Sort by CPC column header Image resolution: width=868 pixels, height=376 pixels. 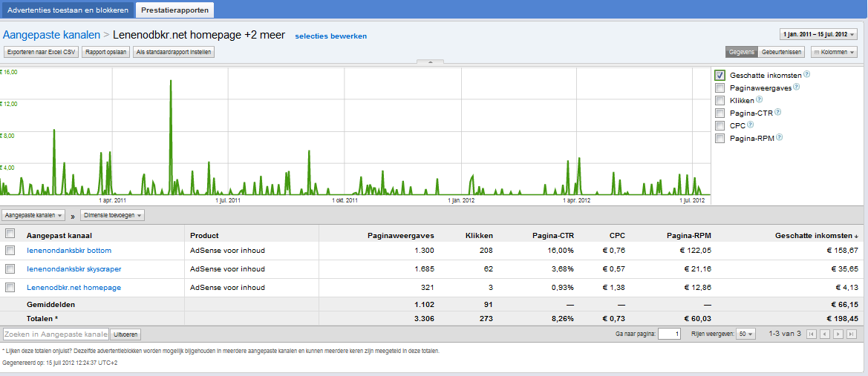point(617,236)
